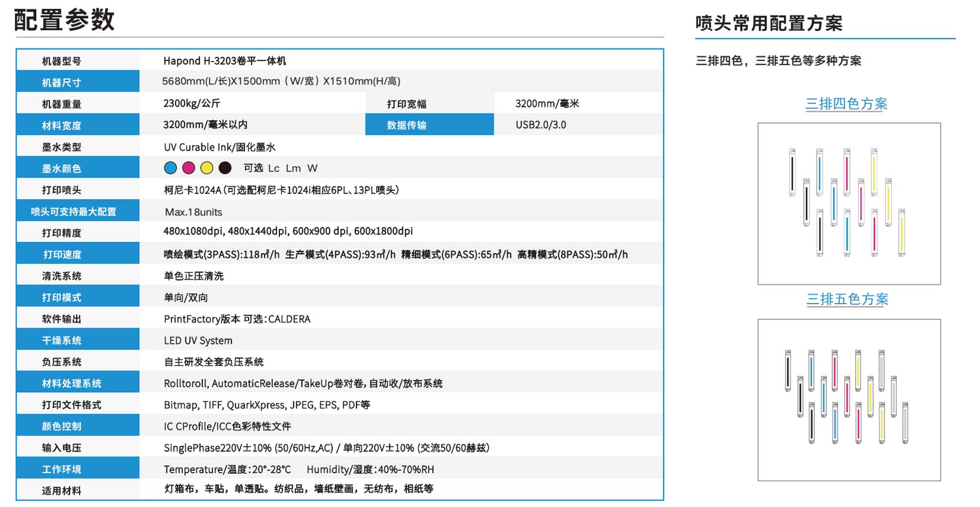Click the black ink color circle
The width and height of the screenshot is (980, 507).
[x=225, y=168]
